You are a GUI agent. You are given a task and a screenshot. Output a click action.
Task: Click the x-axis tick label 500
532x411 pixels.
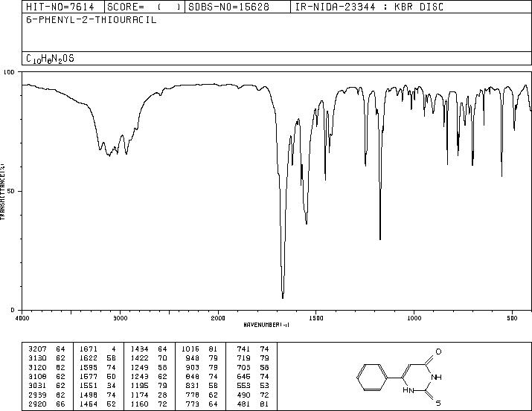[512, 318]
